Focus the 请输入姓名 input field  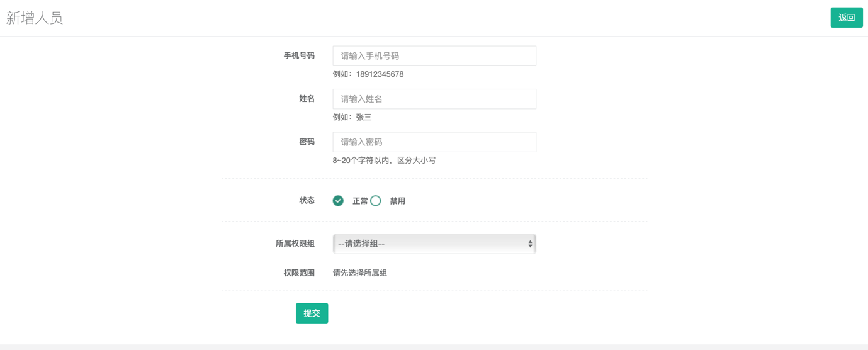pyautogui.click(x=434, y=99)
